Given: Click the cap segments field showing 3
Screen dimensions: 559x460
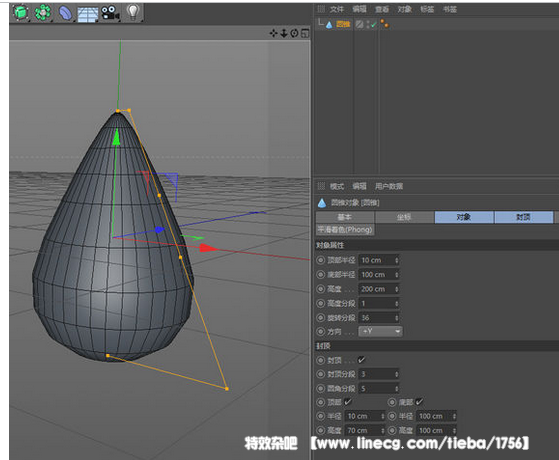Looking at the screenshot, I should 379,374.
